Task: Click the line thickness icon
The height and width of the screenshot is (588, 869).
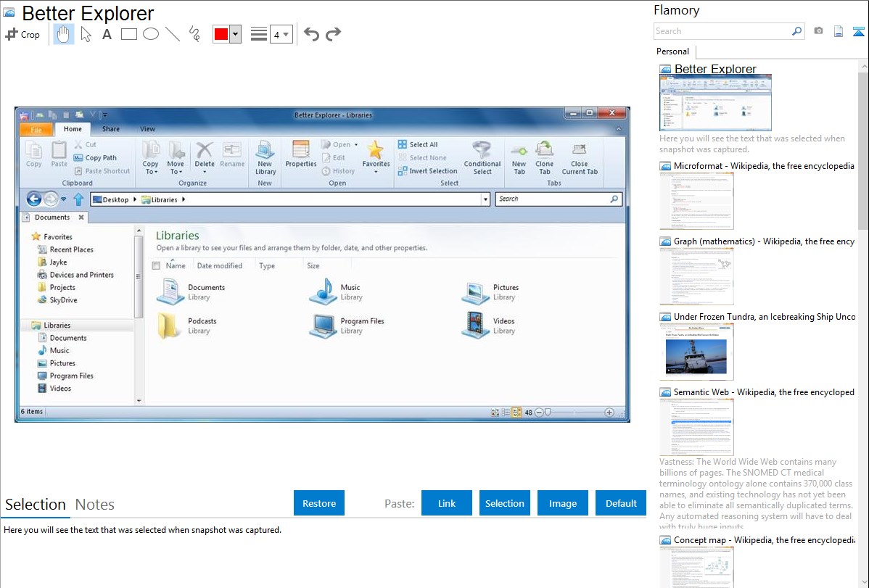Action: pos(258,34)
